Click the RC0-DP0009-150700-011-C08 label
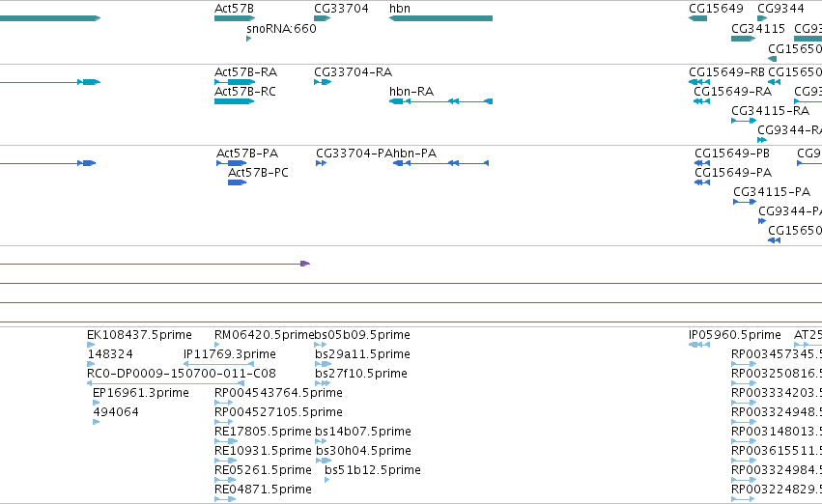This screenshot has height=504, width=822. point(182,373)
